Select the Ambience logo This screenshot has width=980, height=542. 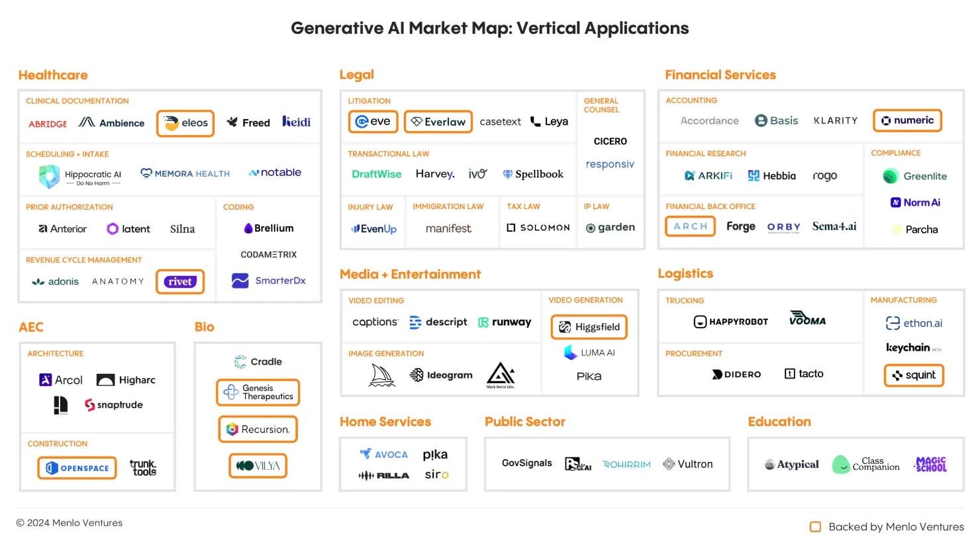pos(111,122)
